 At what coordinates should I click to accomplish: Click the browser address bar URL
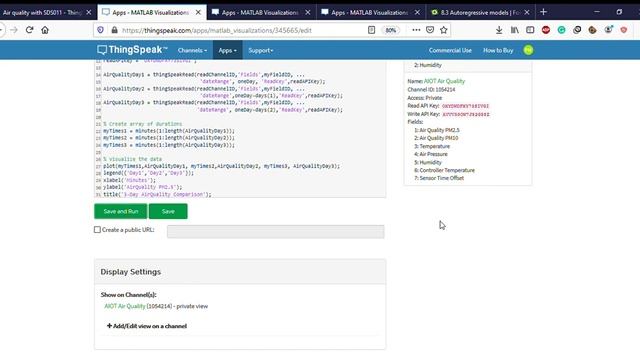[x=216, y=30]
